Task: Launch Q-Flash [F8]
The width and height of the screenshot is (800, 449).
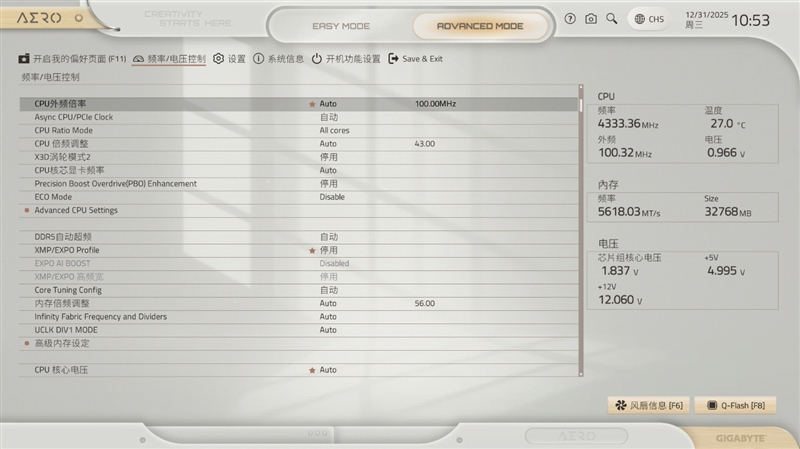Action: (735, 405)
